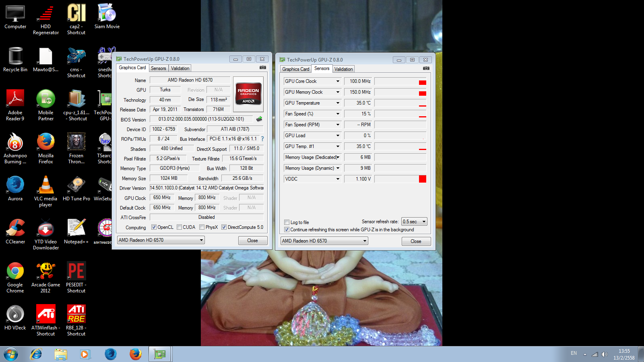Image resolution: width=644 pixels, height=362 pixels.
Task: Toggle Continue refreshing in background checkbox
Action: (287, 230)
